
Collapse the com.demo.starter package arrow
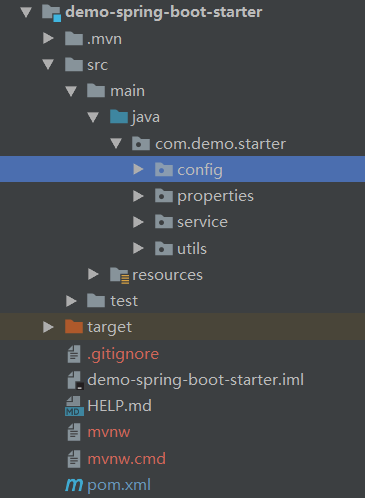tap(116, 143)
